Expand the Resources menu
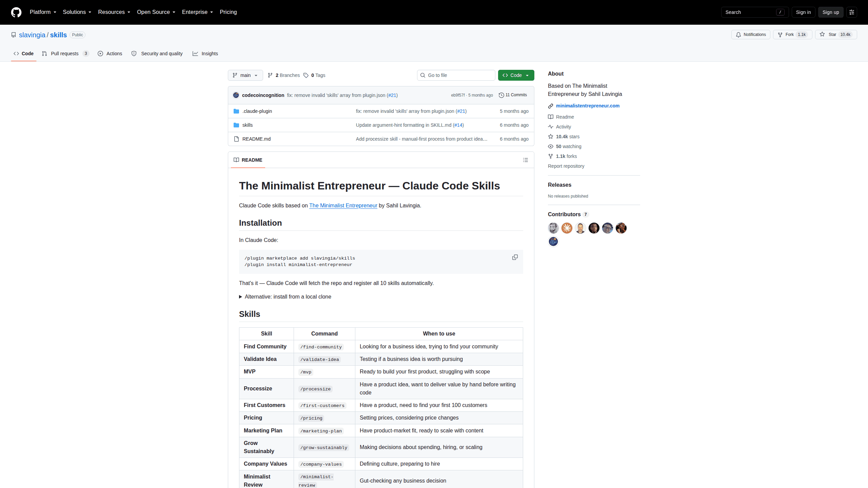 click(x=114, y=12)
